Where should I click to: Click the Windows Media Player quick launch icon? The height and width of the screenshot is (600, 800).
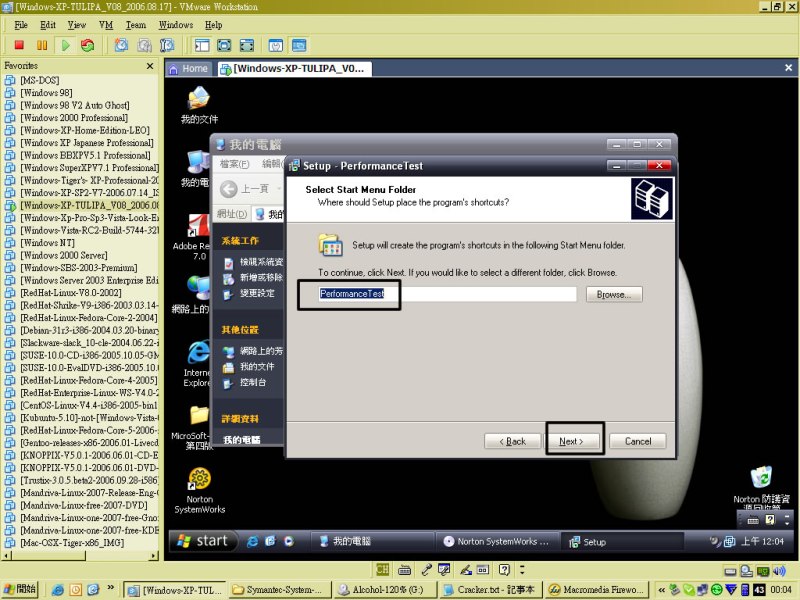[x=289, y=542]
